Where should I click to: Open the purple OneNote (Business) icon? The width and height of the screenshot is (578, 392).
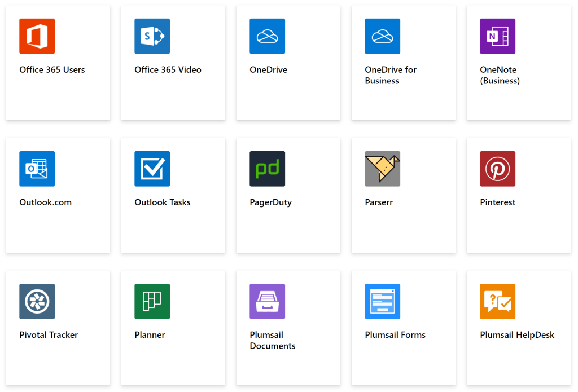(x=497, y=36)
